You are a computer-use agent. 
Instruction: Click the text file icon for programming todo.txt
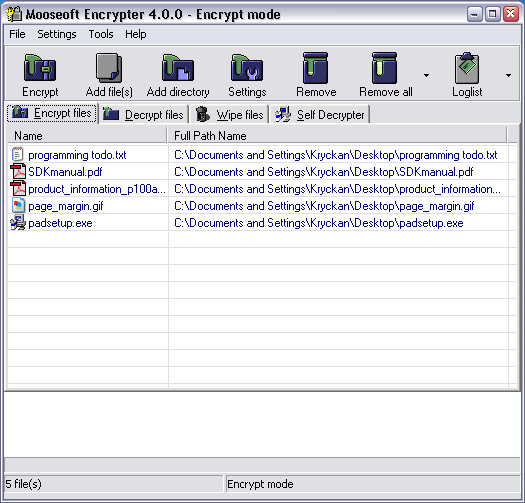point(17,154)
